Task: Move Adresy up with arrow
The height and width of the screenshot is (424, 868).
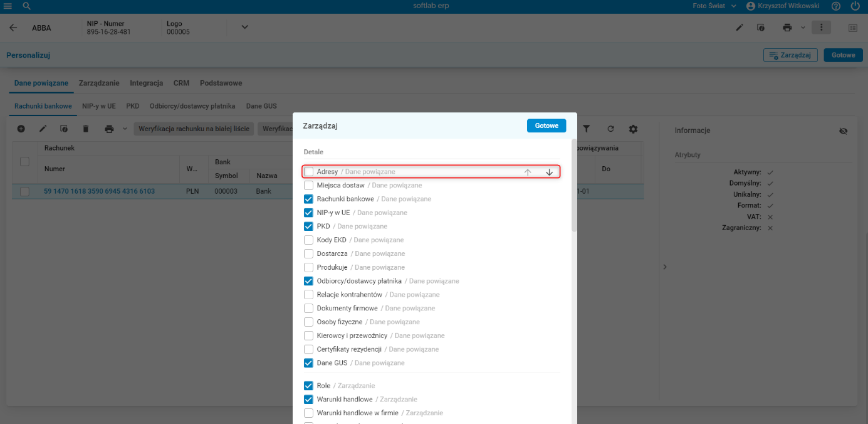Action: click(x=528, y=172)
